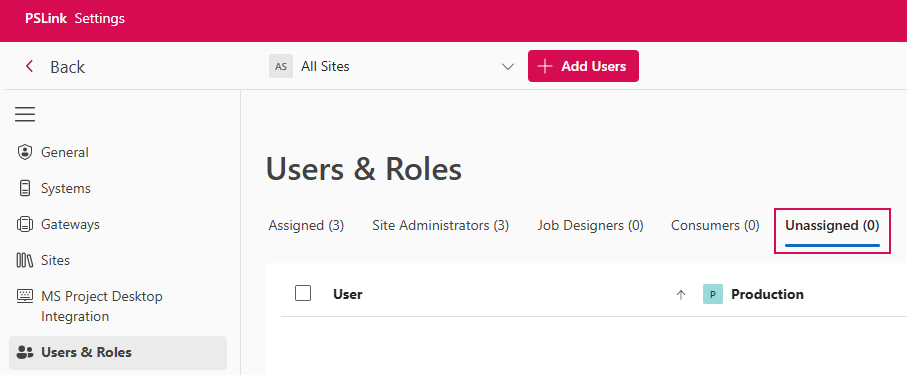Click the General shield icon
This screenshot has height=375, width=907.
coord(24,152)
